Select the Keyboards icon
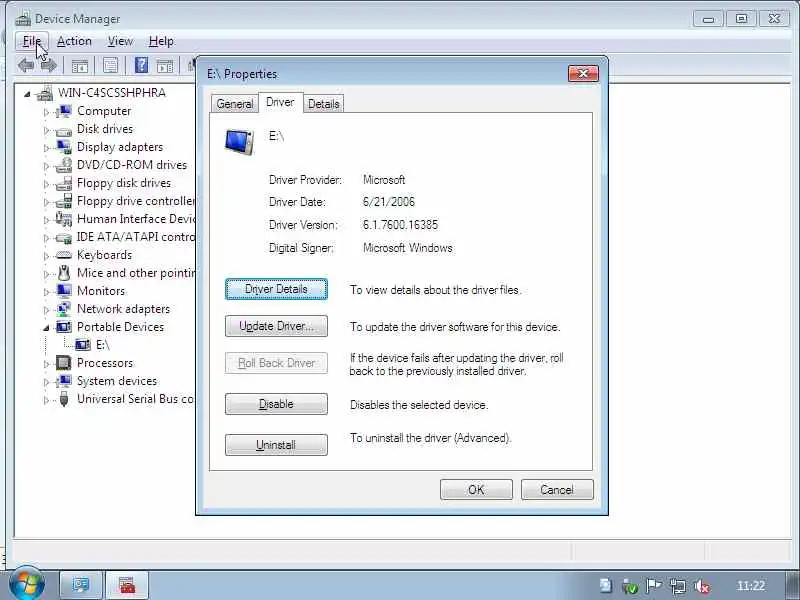 [x=64, y=255]
